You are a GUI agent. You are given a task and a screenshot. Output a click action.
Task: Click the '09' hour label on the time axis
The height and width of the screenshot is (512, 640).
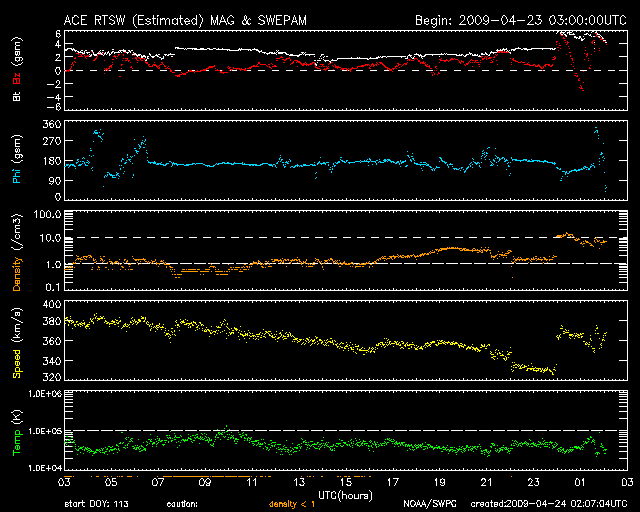[205, 482]
